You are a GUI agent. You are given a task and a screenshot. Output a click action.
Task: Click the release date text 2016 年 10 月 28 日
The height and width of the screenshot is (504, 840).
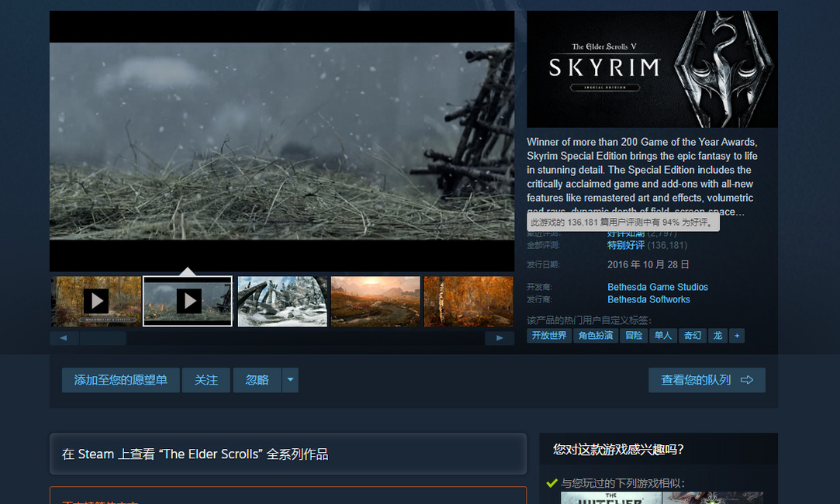tap(648, 264)
